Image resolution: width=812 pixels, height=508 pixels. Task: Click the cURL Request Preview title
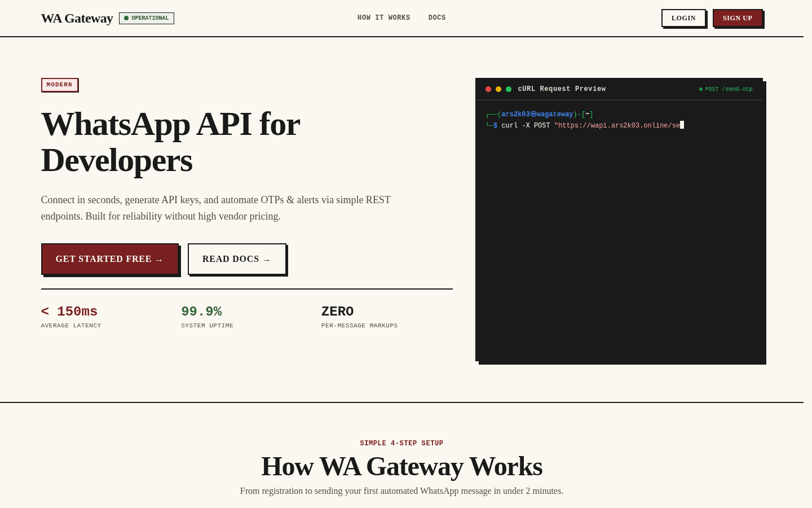[x=562, y=89]
